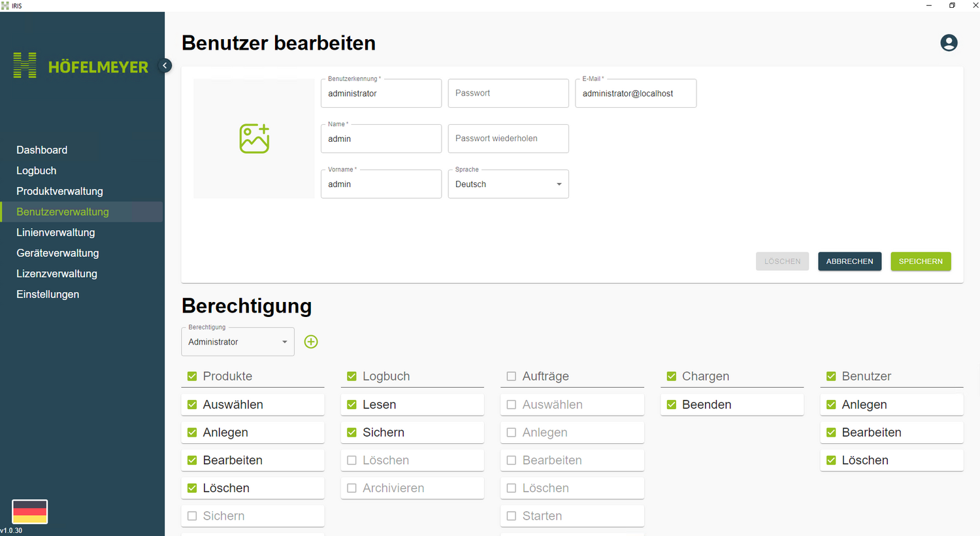The height and width of the screenshot is (536, 980).
Task: Open Produktverwaltung in the sidebar
Action: 59,191
